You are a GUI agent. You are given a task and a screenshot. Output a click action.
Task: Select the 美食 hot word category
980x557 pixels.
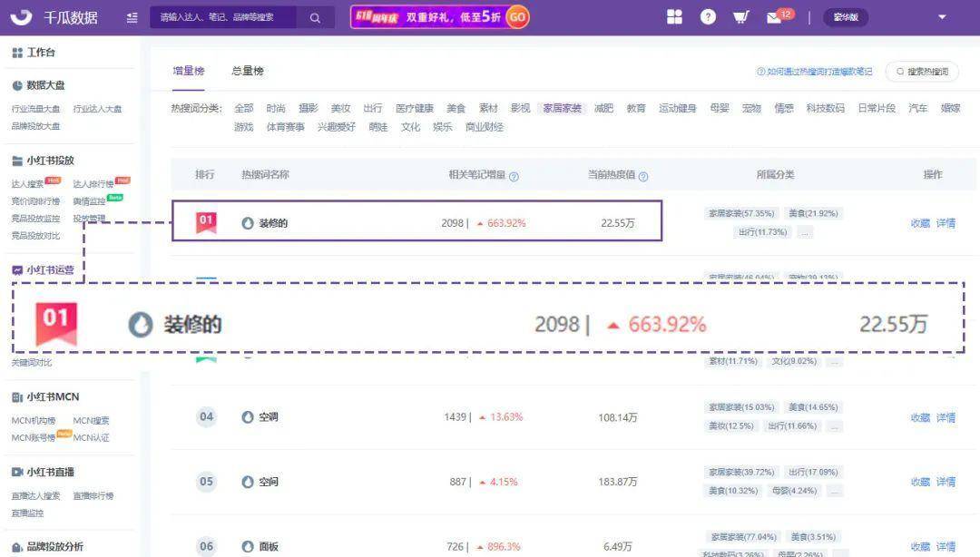tap(456, 108)
